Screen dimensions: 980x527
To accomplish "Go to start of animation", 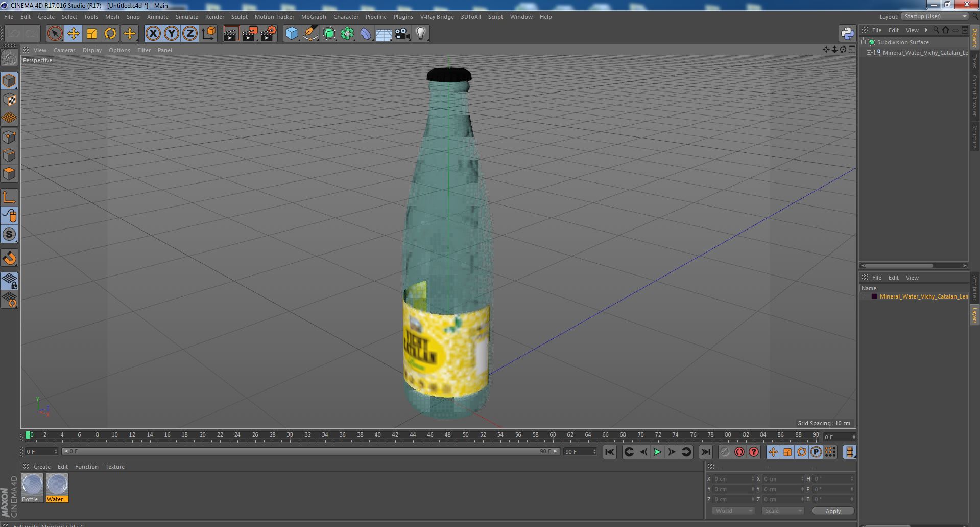I will point(609,452).
